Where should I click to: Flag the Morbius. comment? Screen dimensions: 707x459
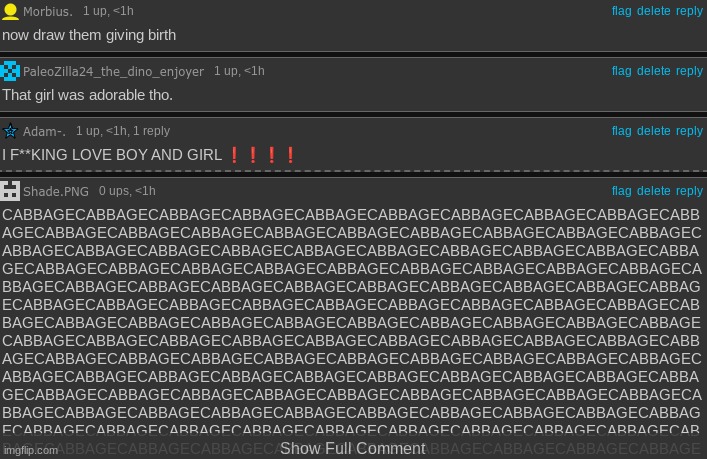coord(621,11)
